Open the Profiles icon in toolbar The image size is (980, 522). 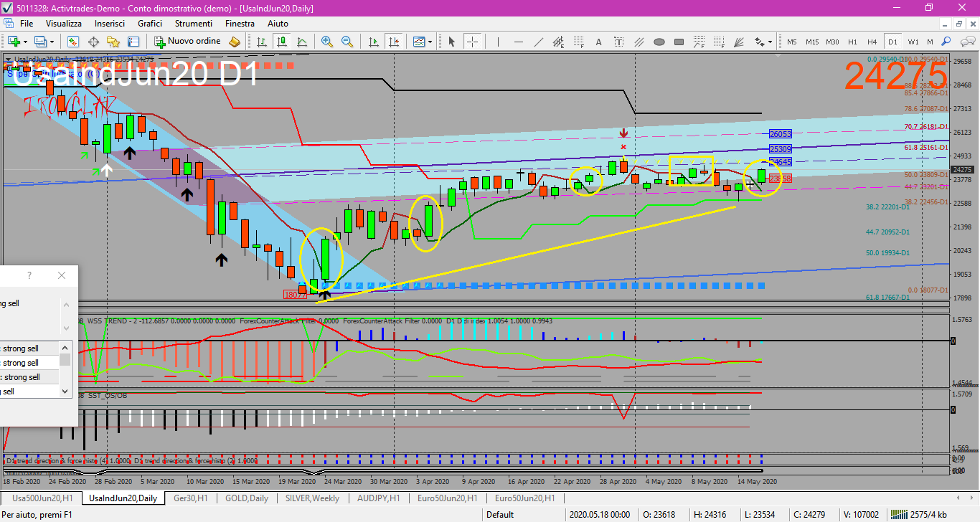tap(40, 42)
